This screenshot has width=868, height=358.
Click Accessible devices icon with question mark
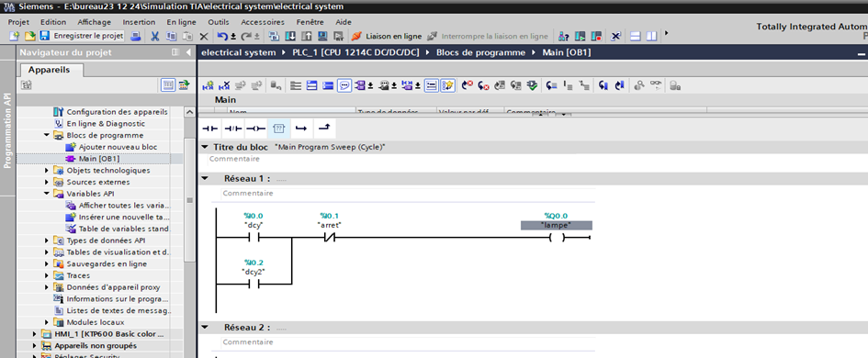coord(564,37)
